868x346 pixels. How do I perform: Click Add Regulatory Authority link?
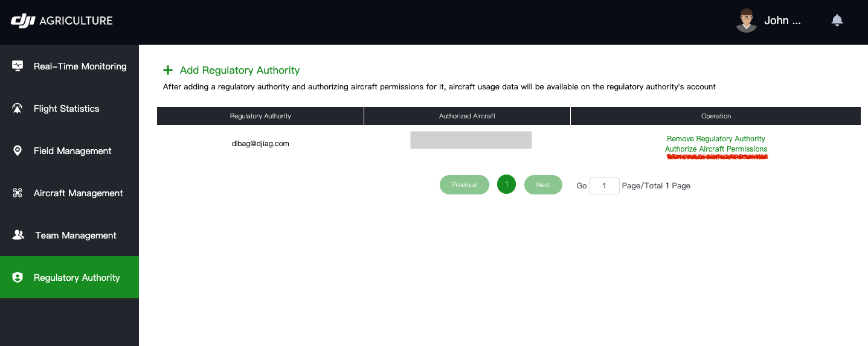(x=240, y=71)
